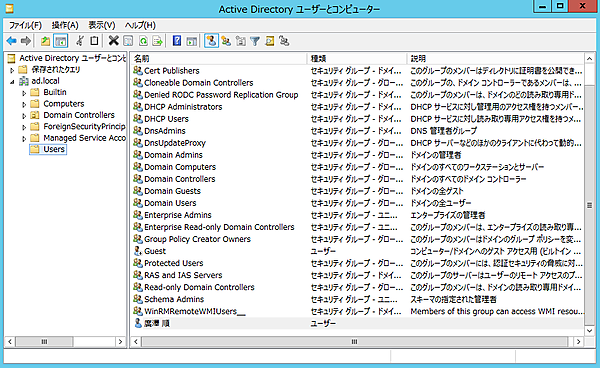Collapse the ad.local domain node
Viewport: 600px width, 368px height.
point(12,81)
